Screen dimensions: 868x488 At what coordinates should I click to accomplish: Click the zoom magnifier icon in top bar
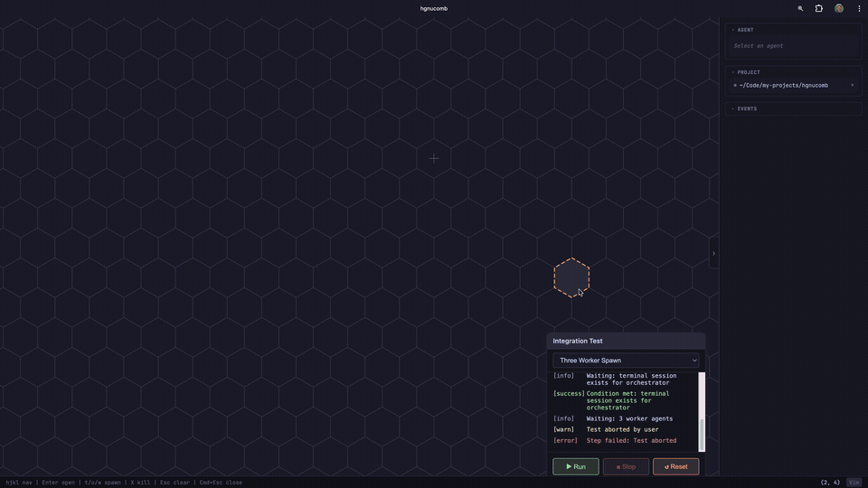(800, 8)
